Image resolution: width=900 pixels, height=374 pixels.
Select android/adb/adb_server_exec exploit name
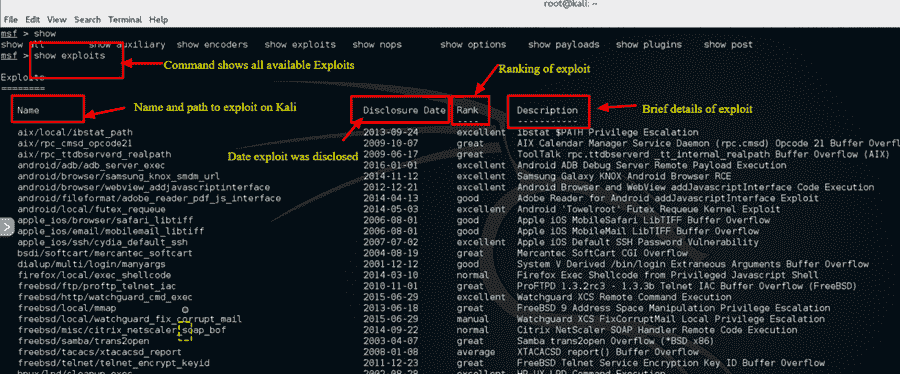(x=91, y=165)
